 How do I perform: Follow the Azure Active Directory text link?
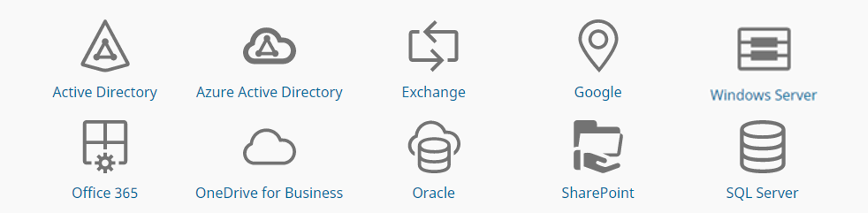269,92
